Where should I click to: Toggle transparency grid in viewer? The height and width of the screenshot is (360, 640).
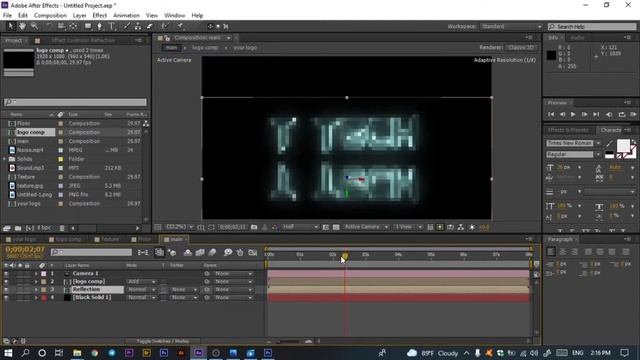pos(336,227)
